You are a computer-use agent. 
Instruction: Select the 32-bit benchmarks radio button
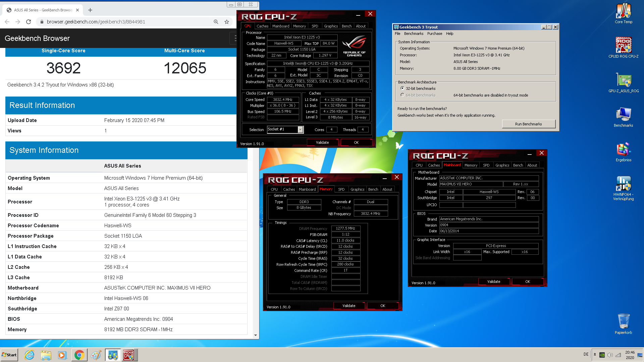tap(402, 88)
